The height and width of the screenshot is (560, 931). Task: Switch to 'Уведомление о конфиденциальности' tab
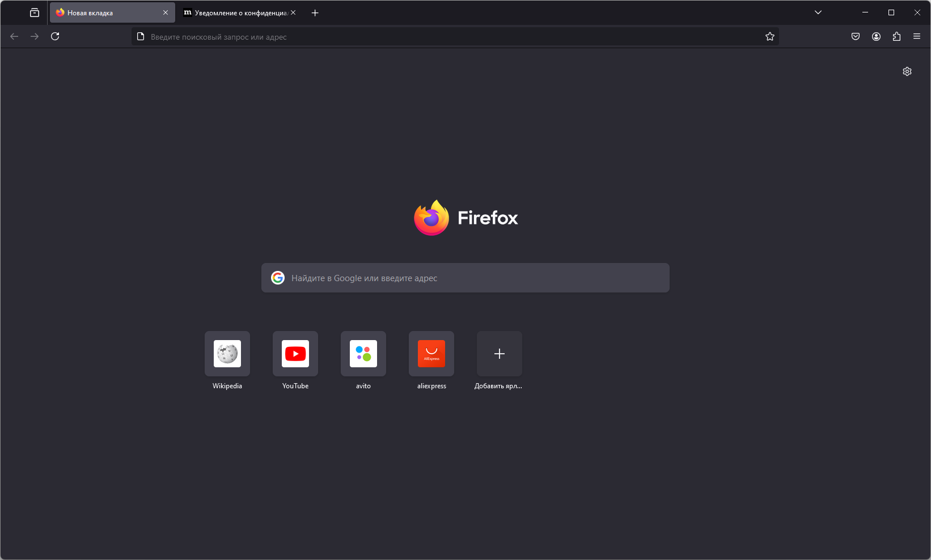pyautogui.click(x=240, y=12)
